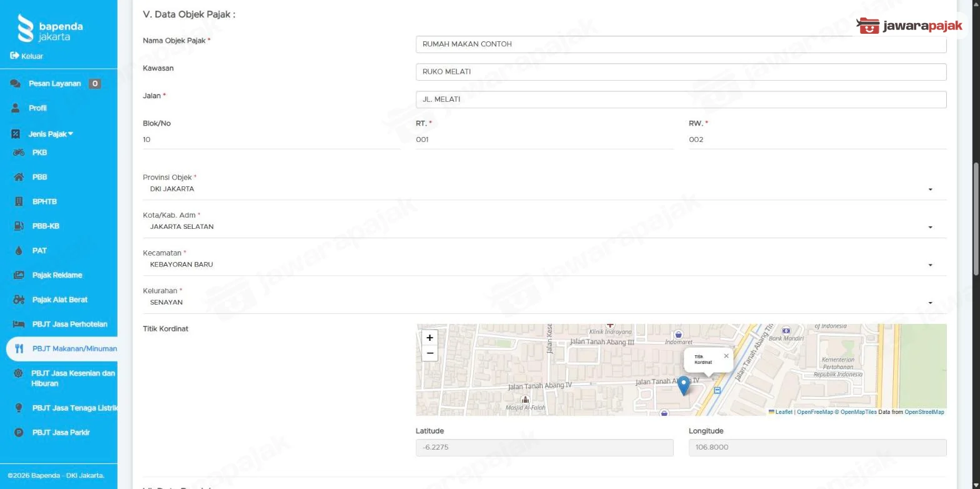Image resolution: width=980 pixels, height=489 pixels.
Task: Open Pesan Layanan chat icon
Action: 16,84
